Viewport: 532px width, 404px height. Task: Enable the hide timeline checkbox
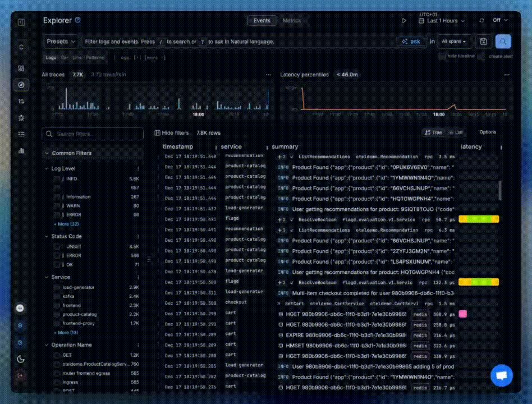pos(443,57)
